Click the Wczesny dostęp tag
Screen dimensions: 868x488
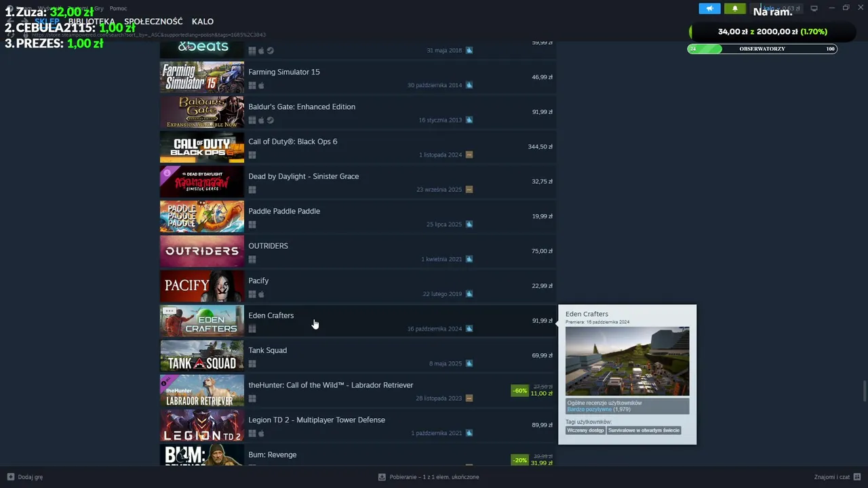point(586,430)
